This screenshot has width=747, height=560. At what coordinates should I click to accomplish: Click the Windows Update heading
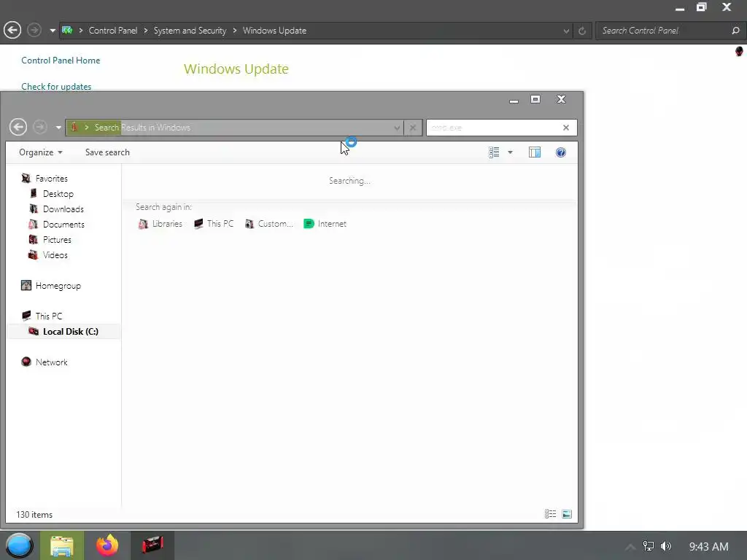point(236,69)
